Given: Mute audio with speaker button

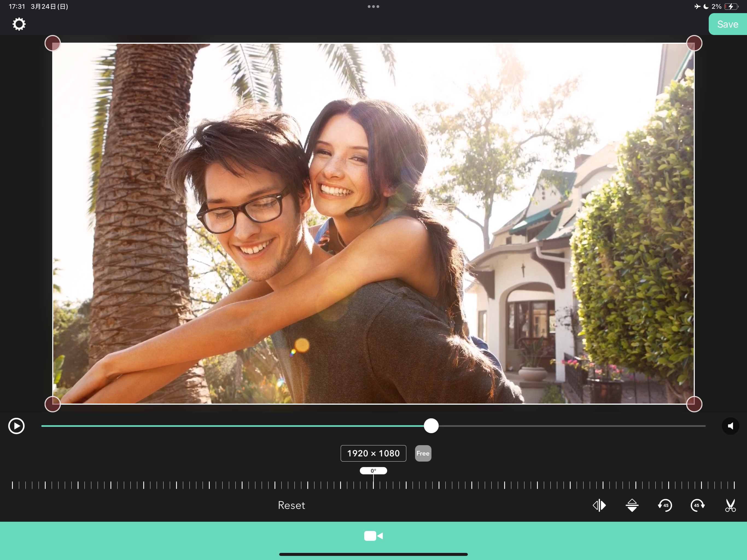Looking at the screenshot, I should pyautogui.click(x=730, y=426).
